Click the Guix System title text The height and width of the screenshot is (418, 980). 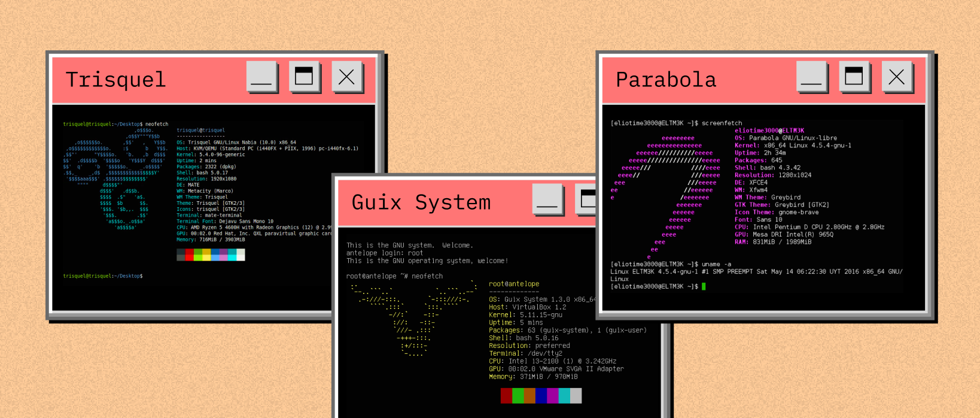pyautogui.click(x=421, y=202)
